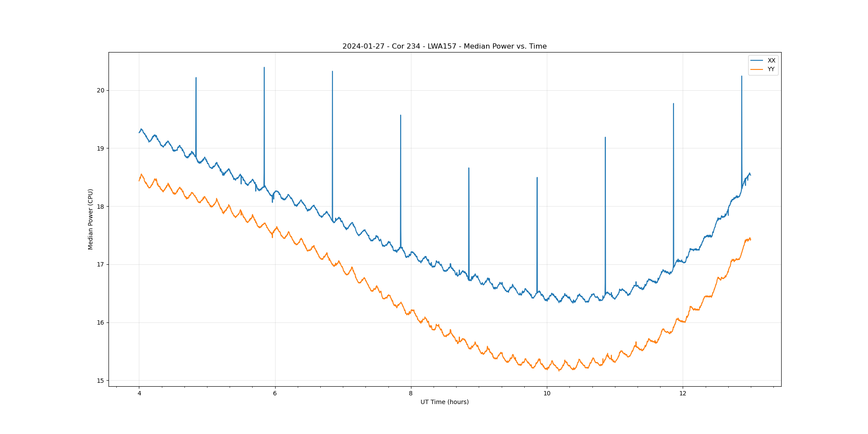The width and height of the screenshot is (868, 434).
Task: Click y-axis tick label 20
Action: [x=101, y=90]
